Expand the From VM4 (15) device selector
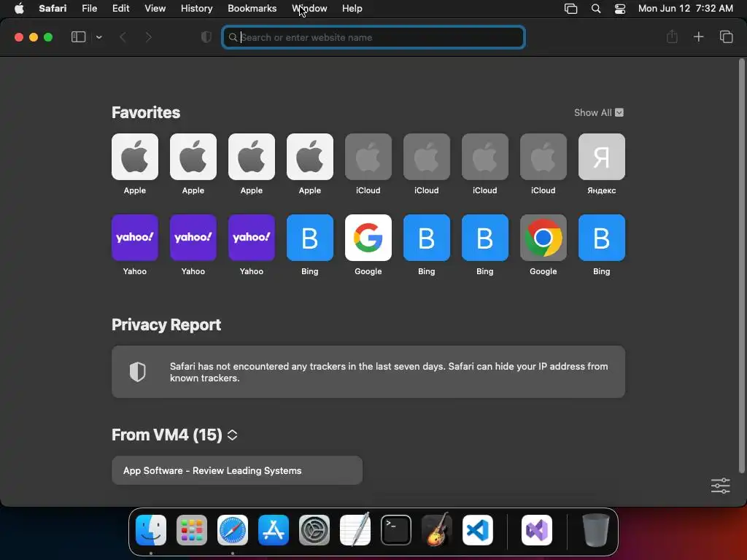 (232, 435)
